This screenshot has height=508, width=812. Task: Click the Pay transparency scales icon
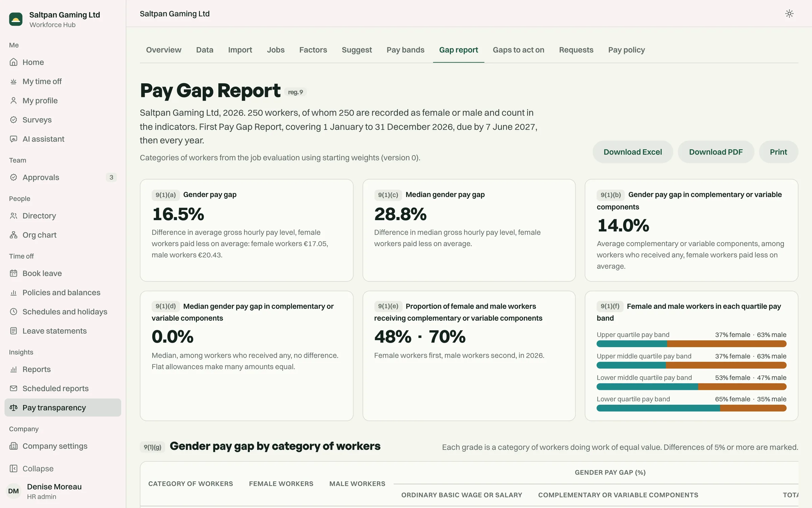(14, 408)
